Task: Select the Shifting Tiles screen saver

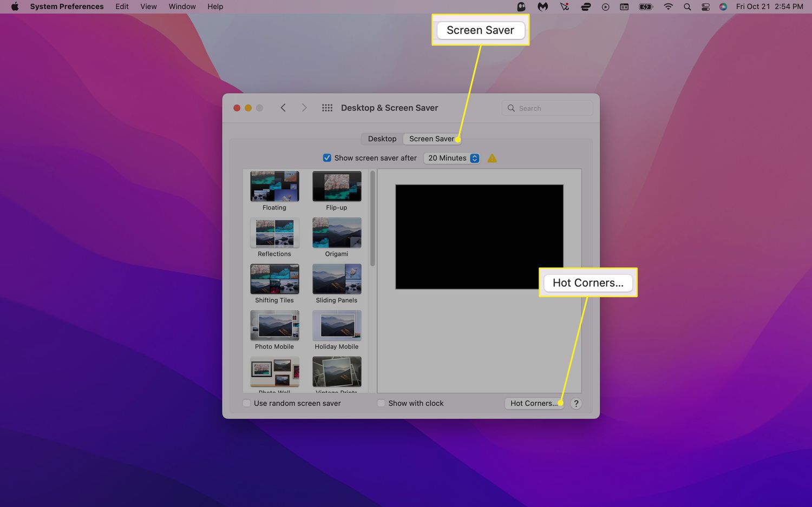Action: [274, 284]
